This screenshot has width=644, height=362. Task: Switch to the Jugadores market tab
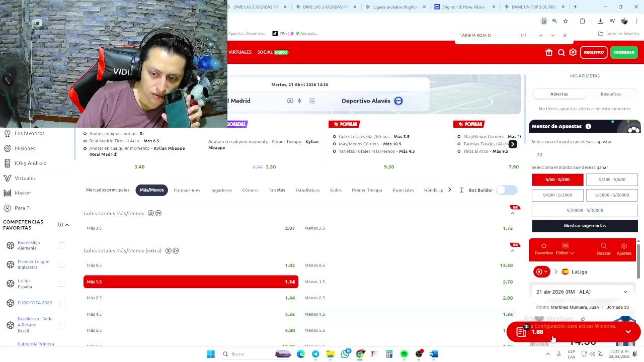[x=221, y=190]
